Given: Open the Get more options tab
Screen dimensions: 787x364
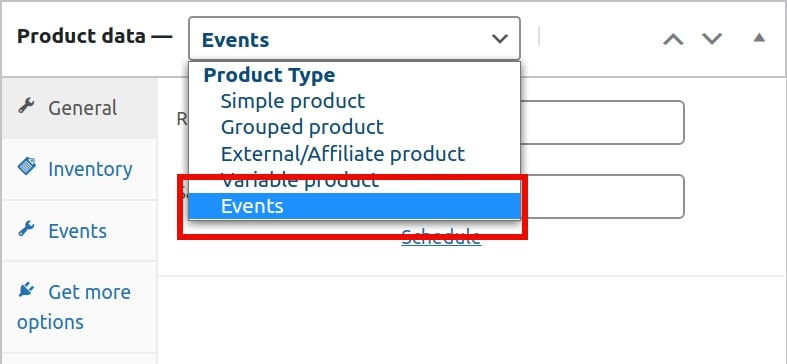Looking at the screenshot, I should coord(79,307).
